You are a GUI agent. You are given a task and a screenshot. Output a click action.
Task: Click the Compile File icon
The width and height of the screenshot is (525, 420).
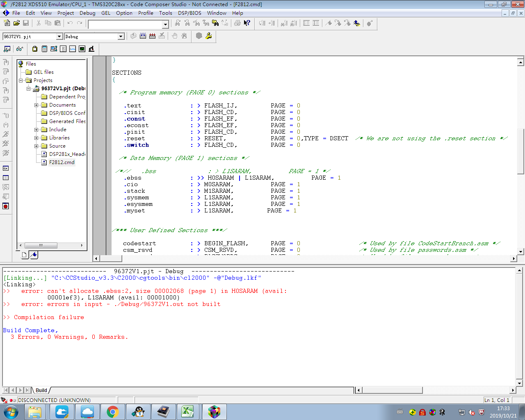point(133,36)
